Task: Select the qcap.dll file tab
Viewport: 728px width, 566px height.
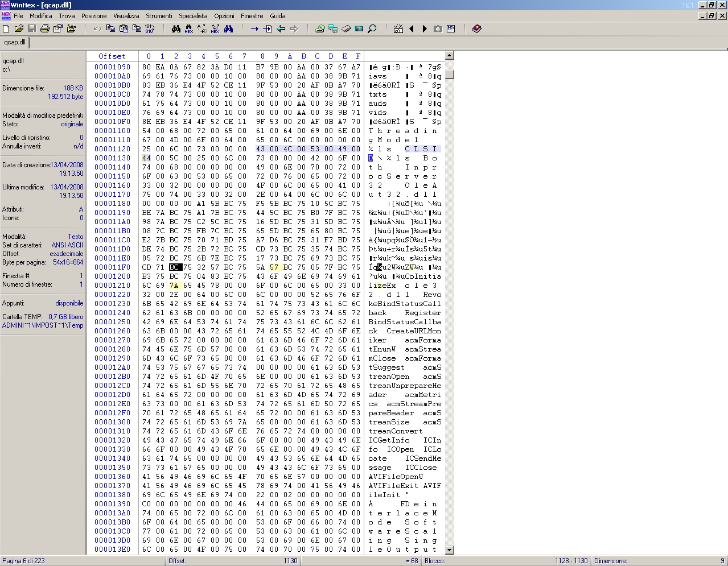Action: click(x=15, y=42)
